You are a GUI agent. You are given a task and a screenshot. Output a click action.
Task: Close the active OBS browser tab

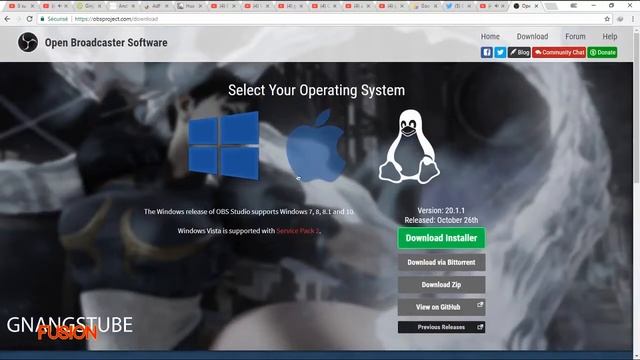coord(536,6)
